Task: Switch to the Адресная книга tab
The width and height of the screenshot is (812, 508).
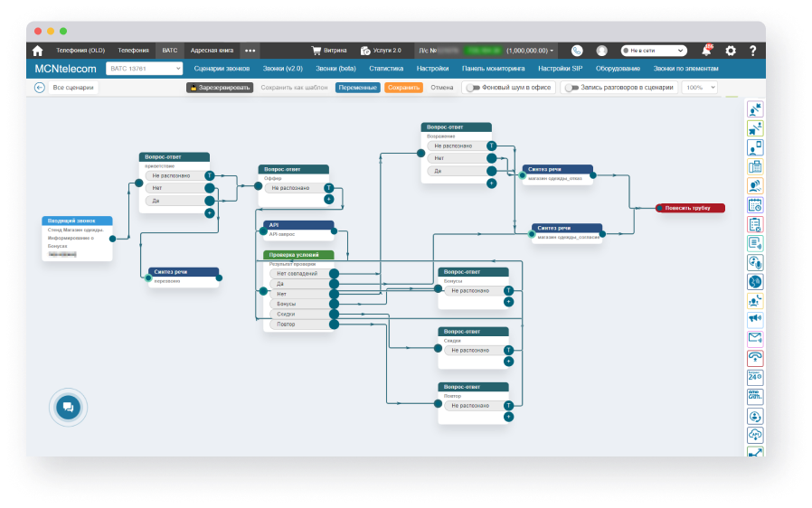Action: [x=212, y=51]
